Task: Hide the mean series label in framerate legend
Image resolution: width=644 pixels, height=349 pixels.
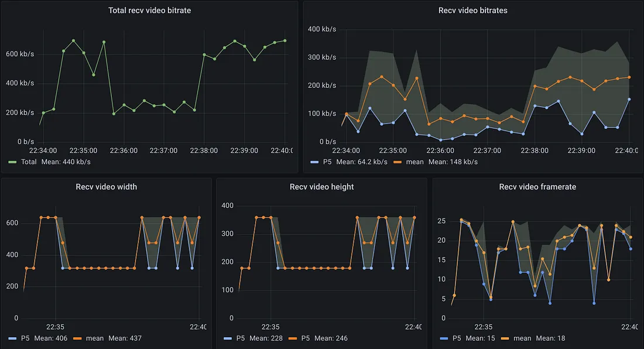Action: (523, 338)
